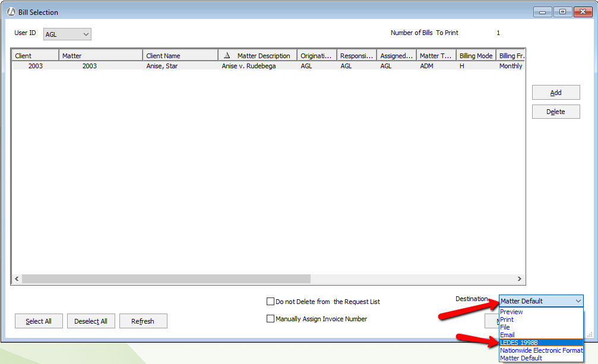Pick Preview in the Destination list

511,312
